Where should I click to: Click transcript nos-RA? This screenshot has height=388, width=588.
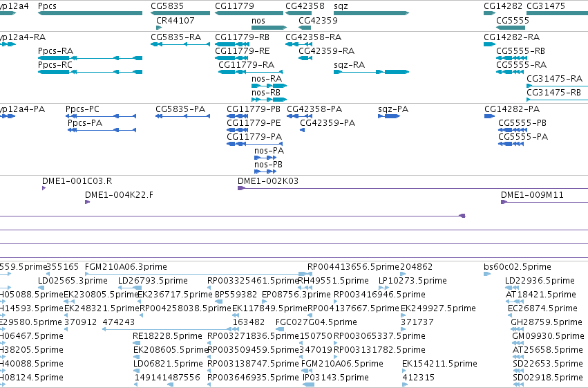coord(267,79)
